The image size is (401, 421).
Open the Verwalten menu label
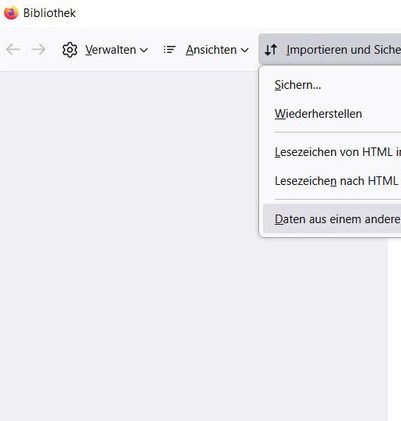point(111,50)
